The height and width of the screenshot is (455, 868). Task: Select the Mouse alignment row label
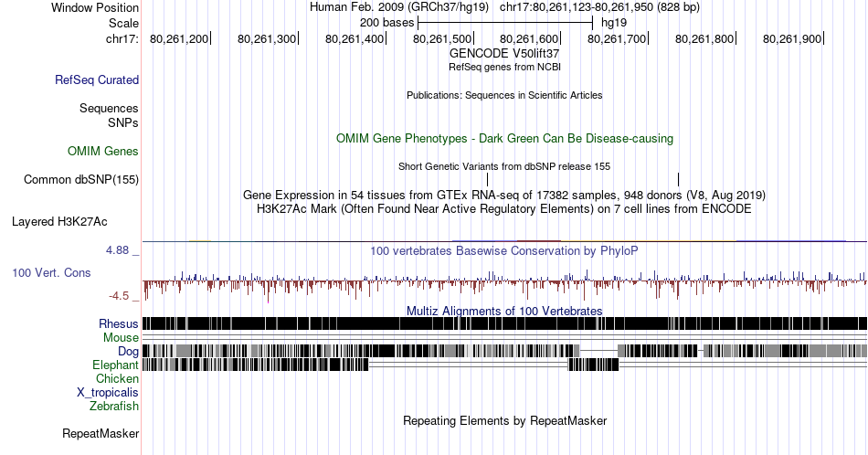click(121, 338)
